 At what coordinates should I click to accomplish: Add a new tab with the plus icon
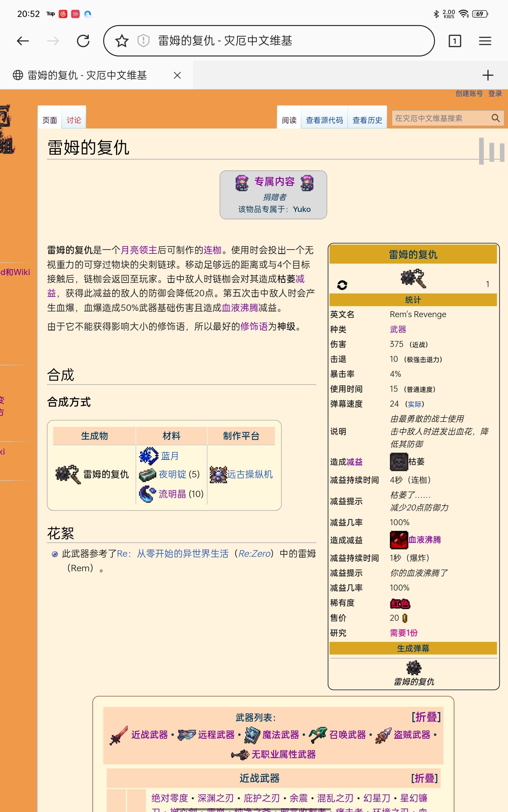(487, 75)
